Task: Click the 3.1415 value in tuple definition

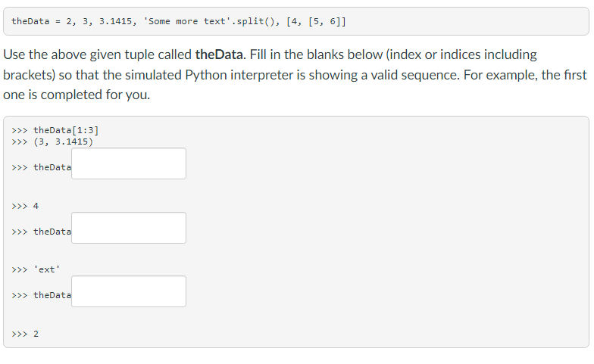Action: pyautogui.click(x=115, y=21)
